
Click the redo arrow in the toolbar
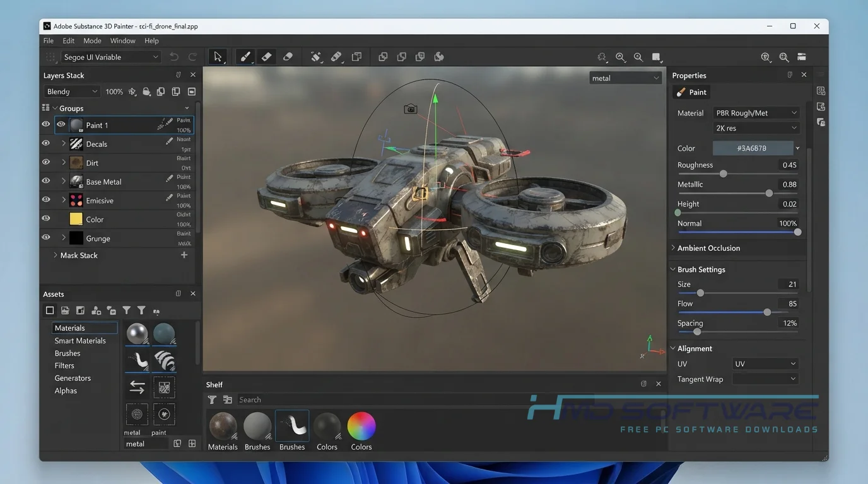tap(192, 57)
